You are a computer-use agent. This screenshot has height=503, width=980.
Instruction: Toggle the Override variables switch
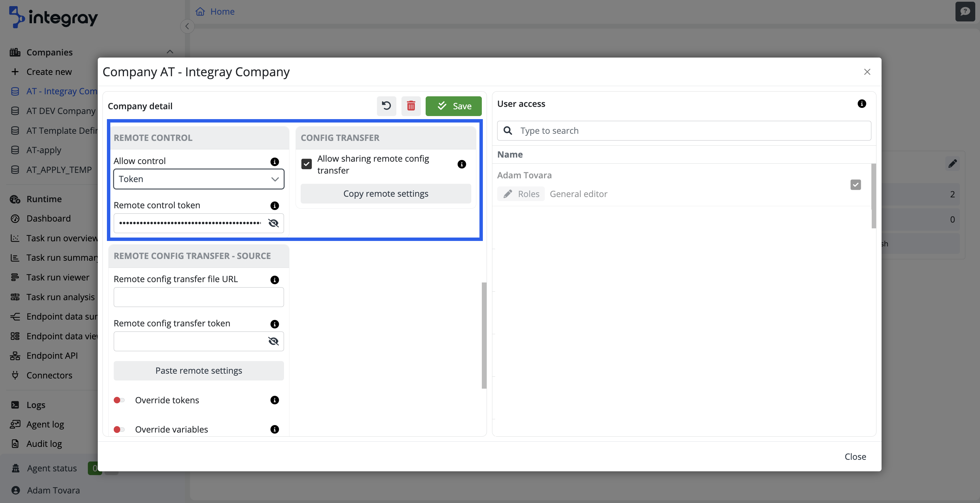(x=119, y=429)
